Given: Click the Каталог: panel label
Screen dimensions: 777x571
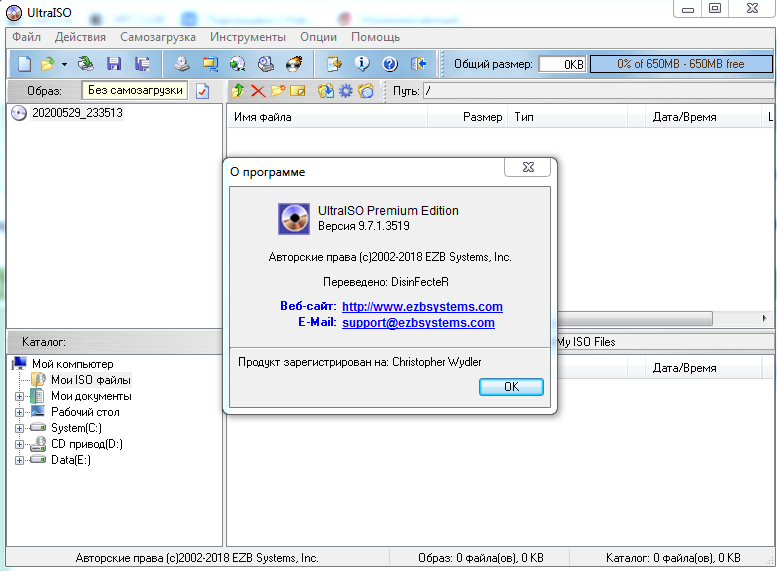Looking at the screenshot, I should pyautogui.click(x=44, y=342).
